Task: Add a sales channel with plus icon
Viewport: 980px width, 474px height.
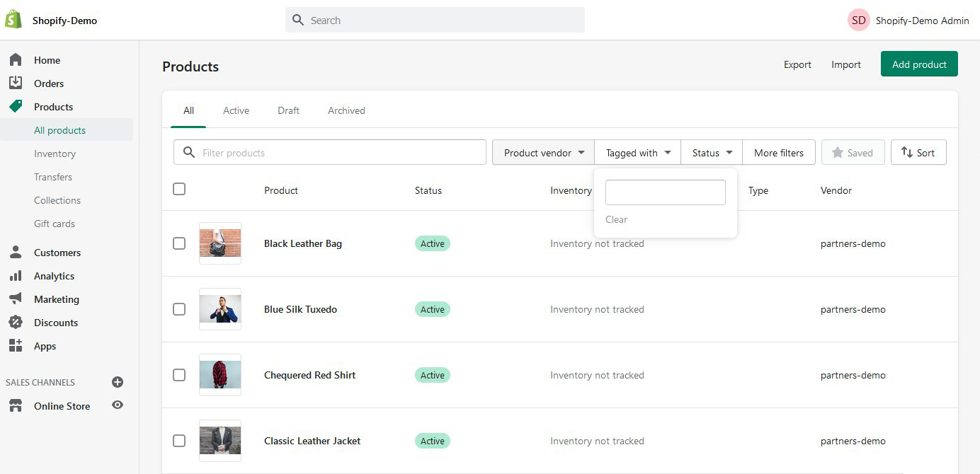Action: tap(118, 382)
